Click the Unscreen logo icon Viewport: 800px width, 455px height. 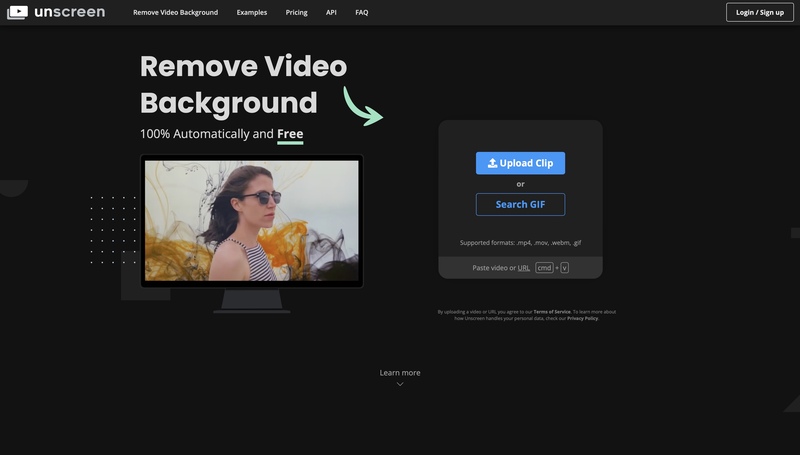click(x=17, y=12)
